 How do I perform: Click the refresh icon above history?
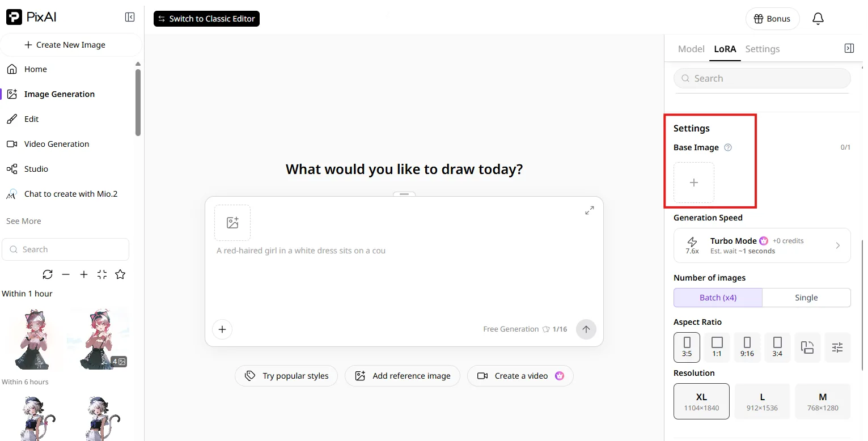click(48, 274)
